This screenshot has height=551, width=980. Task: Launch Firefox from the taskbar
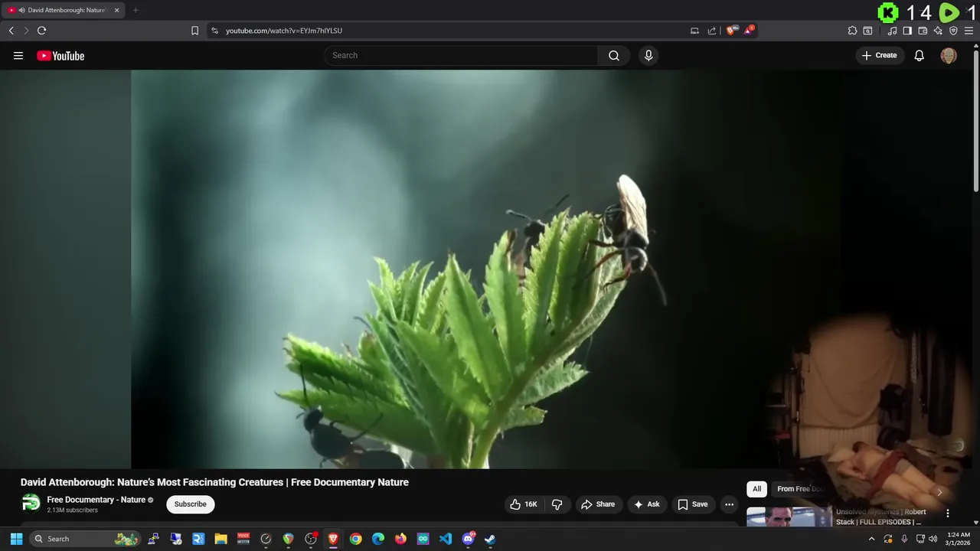click(400, 539)
